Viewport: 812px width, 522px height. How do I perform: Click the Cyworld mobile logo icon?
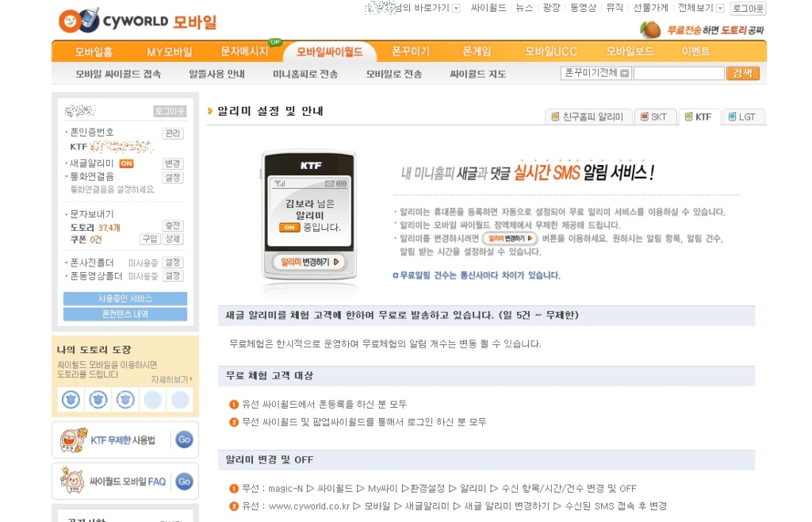click(79, 20)
